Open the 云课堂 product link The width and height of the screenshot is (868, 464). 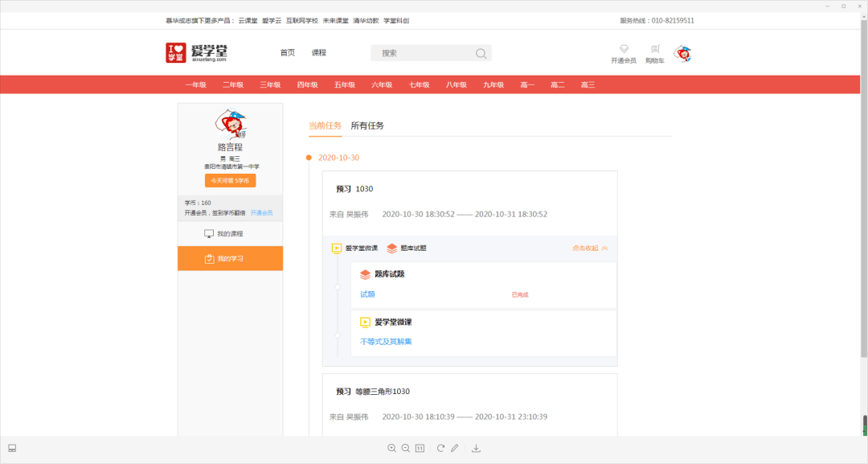click(x=248, y=20)
